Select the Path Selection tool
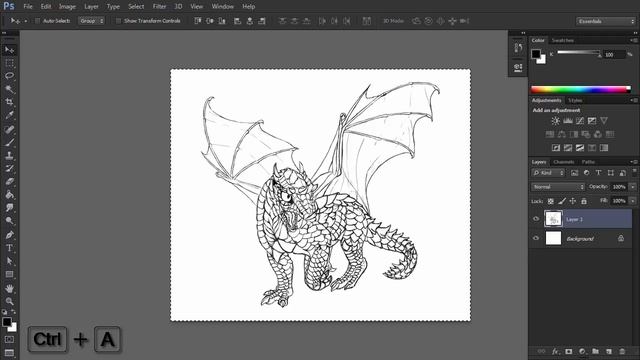The height and width of the screenshot is (360, 640). tap(9, 261)
